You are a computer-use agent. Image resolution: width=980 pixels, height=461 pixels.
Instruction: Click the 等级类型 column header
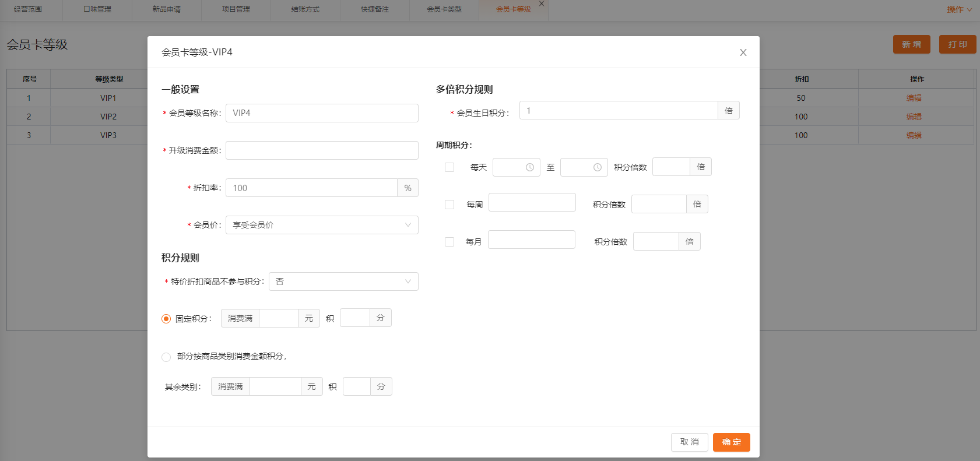[109, 79]
